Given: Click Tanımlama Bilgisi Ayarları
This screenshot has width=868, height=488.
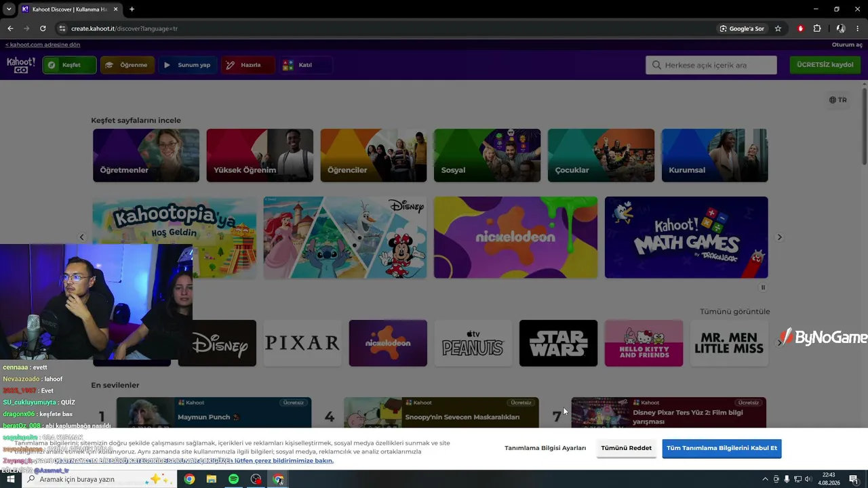Looking at the screenshot, I should [545, 448].
